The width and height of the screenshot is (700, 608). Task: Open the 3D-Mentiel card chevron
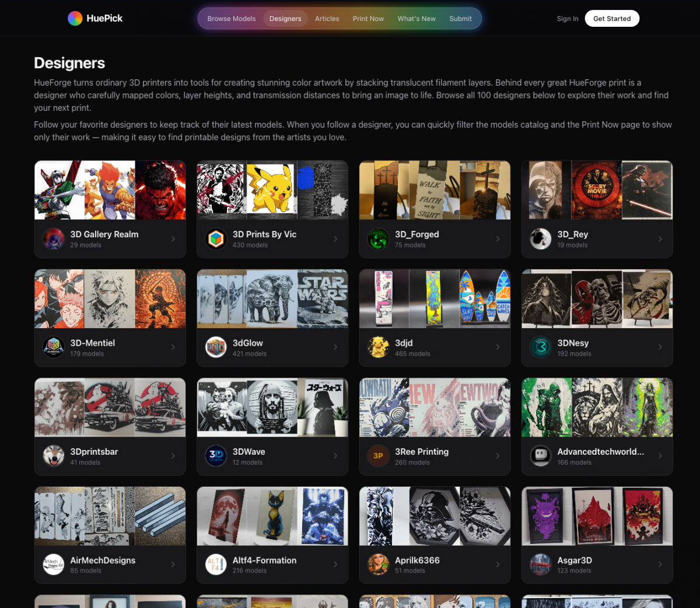click(173, 347)
